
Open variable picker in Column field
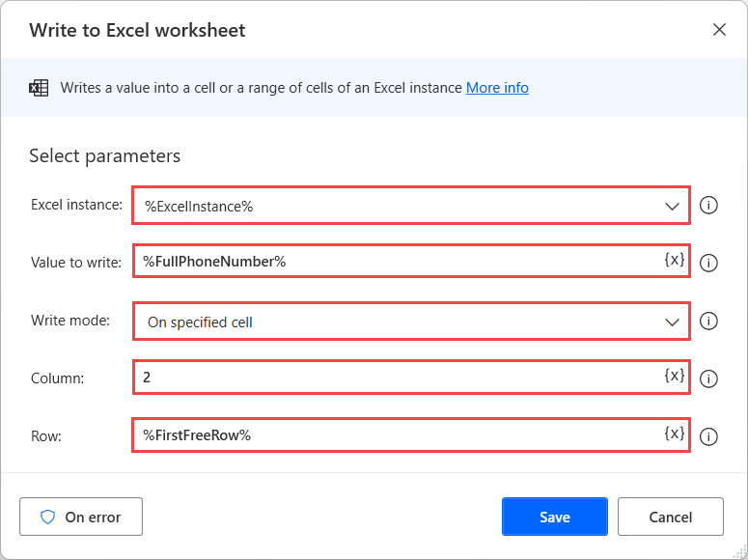click(675, 376)
